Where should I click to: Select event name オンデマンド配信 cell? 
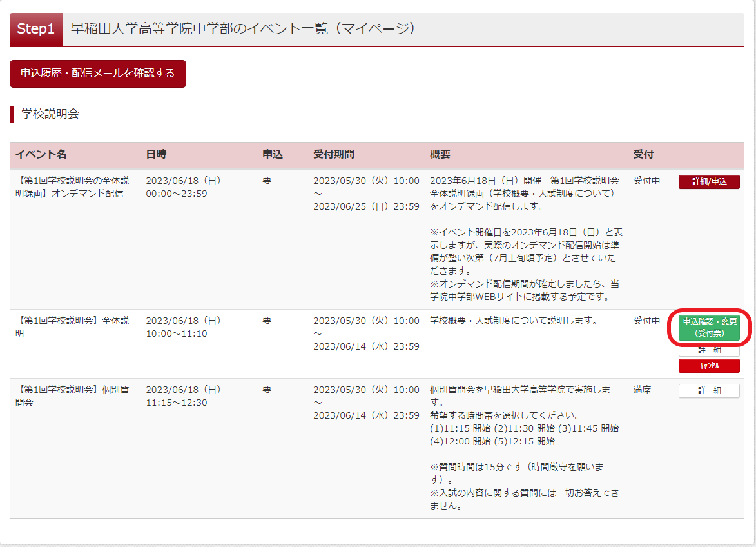coord(72,187)
